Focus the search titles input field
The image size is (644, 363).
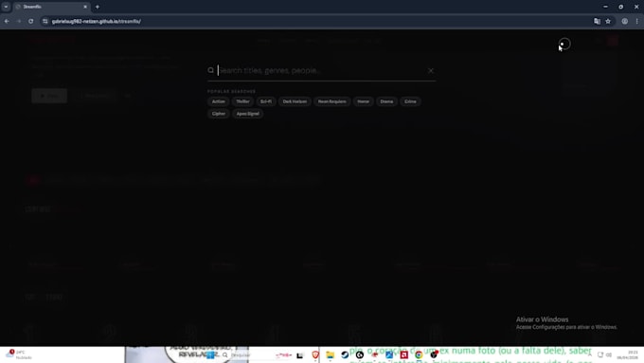coord(322,71)
